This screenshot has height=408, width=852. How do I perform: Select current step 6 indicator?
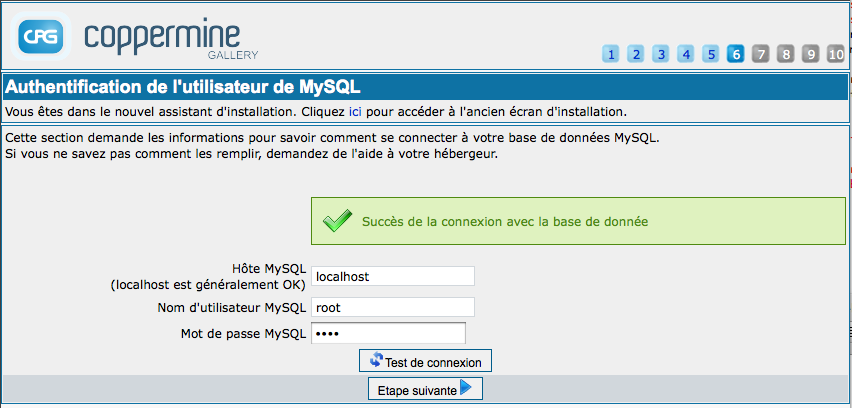click(735, 54)
